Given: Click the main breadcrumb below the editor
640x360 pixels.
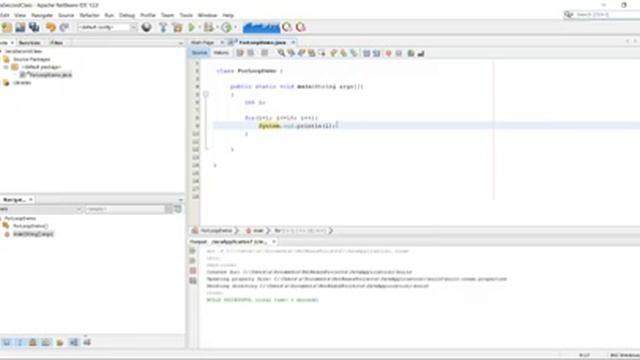Looking at the screenshot, I should [x=258, y=231].
